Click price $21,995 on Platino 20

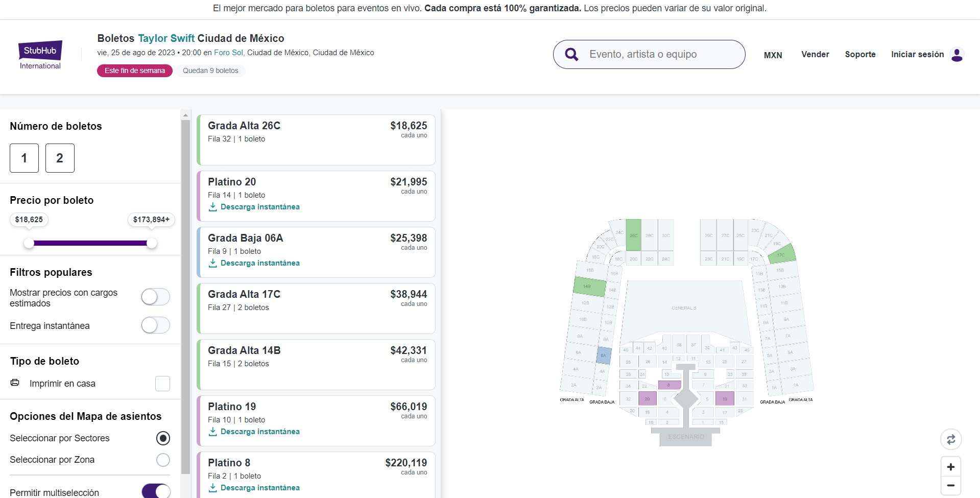click(409, 182)
